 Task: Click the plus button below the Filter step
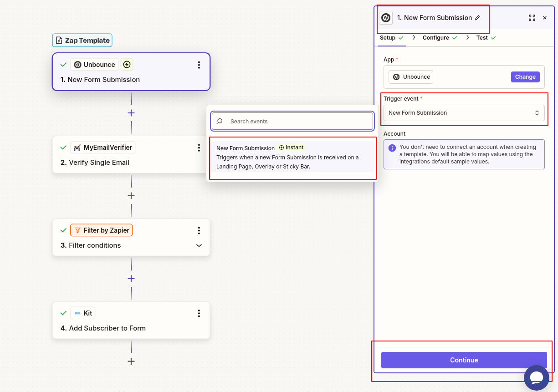point(131,278)
